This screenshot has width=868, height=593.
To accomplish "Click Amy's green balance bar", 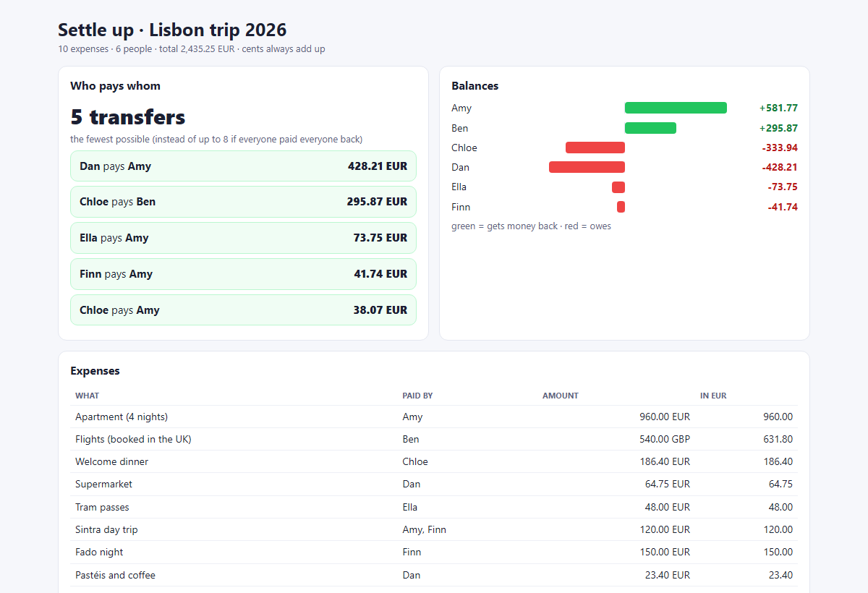I will pyautogui.click(x=676, y=108).
